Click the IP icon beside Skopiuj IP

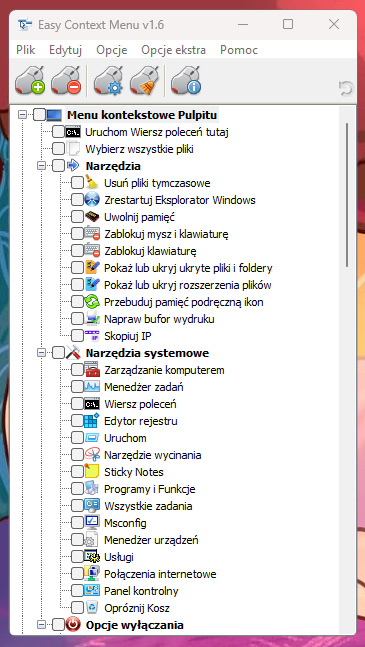92,336
